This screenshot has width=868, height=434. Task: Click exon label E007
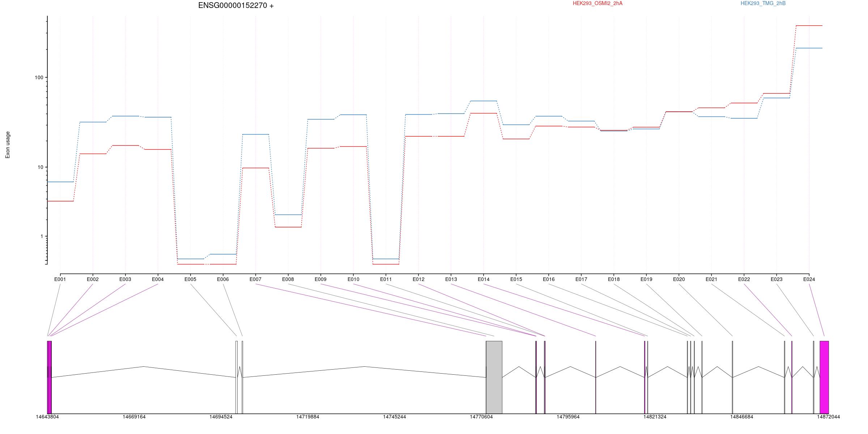(x=255, y=279)
